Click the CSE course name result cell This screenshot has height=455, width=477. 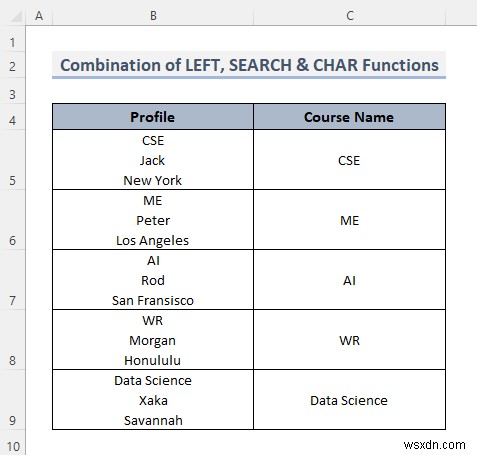349,160
